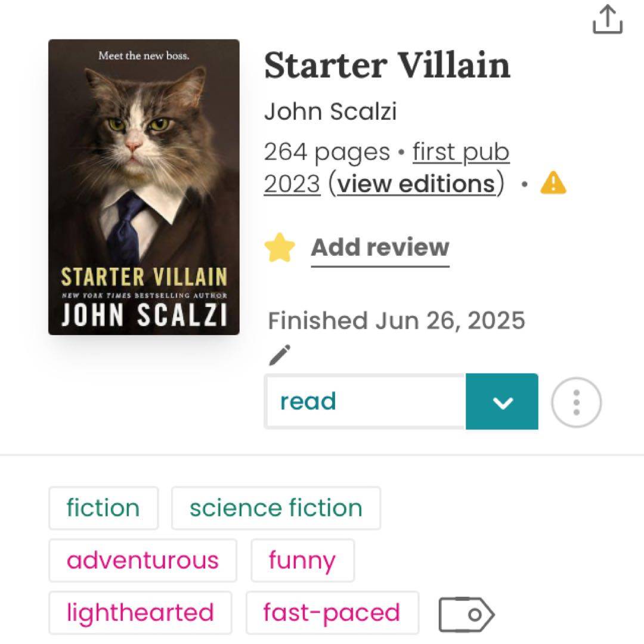Choose the 'fast-paced' pace tag
The image size is (644, 644).
coord(332,613)
